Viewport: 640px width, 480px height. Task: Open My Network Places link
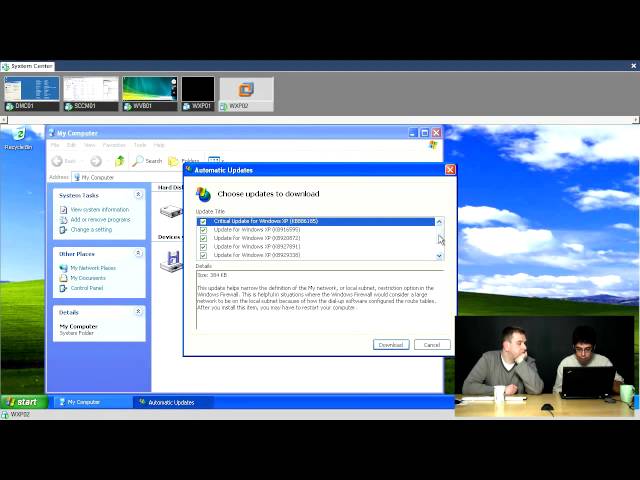[93, 268]
